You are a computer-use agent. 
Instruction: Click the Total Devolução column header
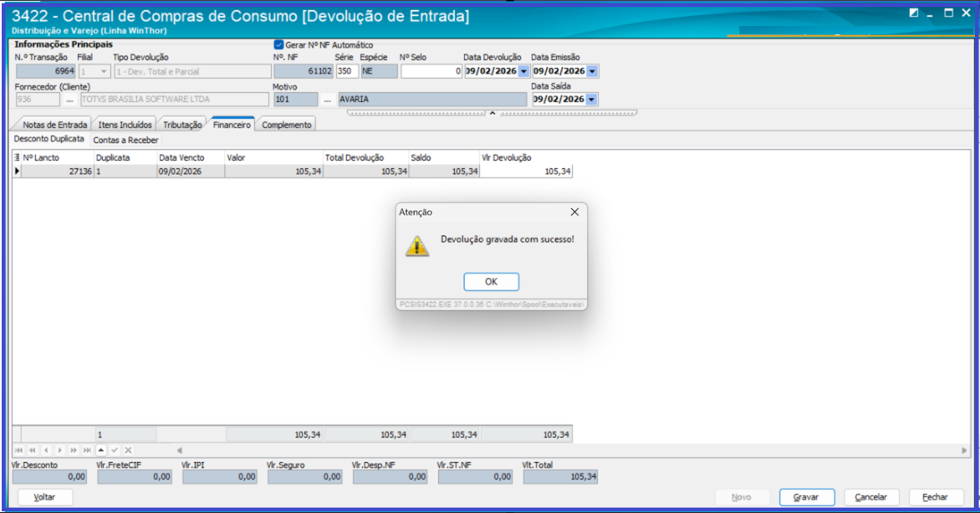coord(366,157)
